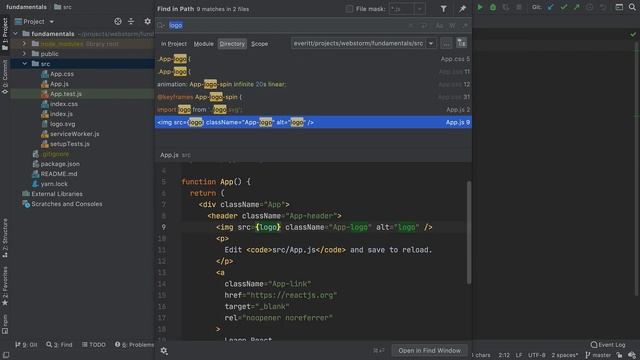Select package.json in project tree

pos(60,164)
